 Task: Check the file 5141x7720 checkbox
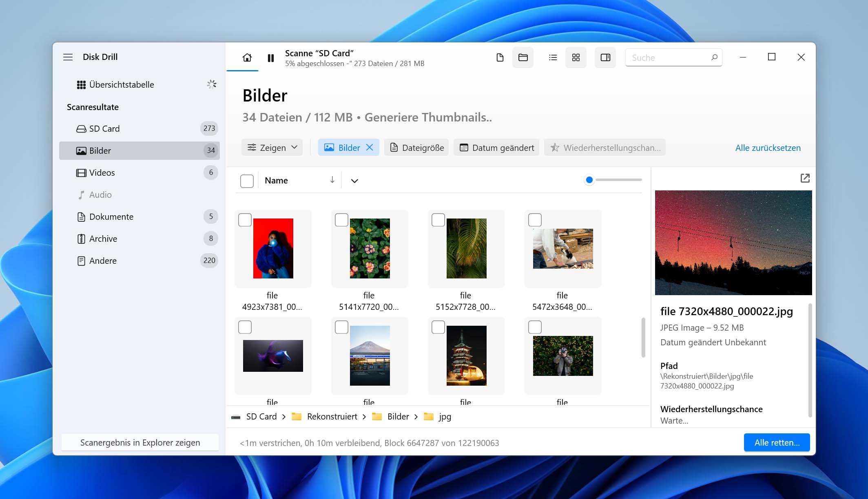tap(341, 220)
